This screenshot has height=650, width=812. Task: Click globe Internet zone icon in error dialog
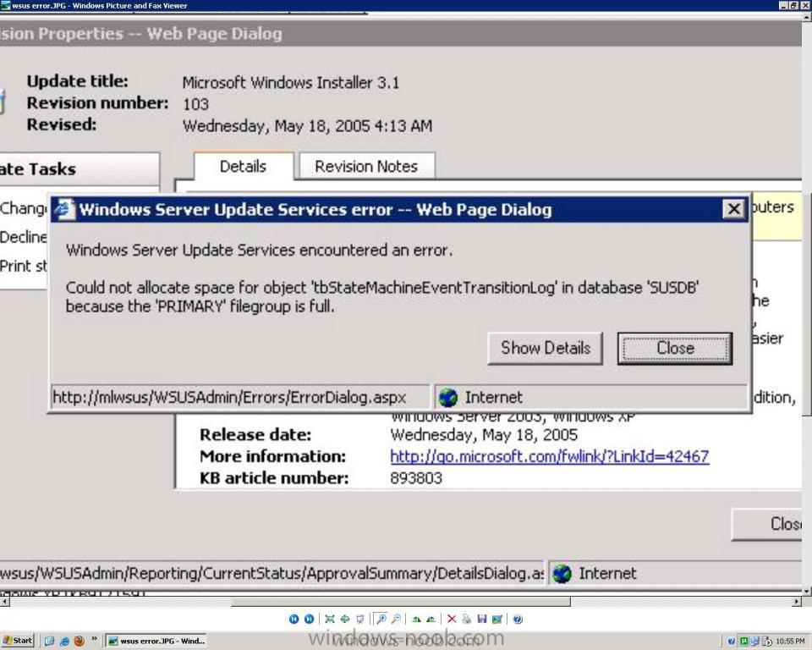coord(448,398)
